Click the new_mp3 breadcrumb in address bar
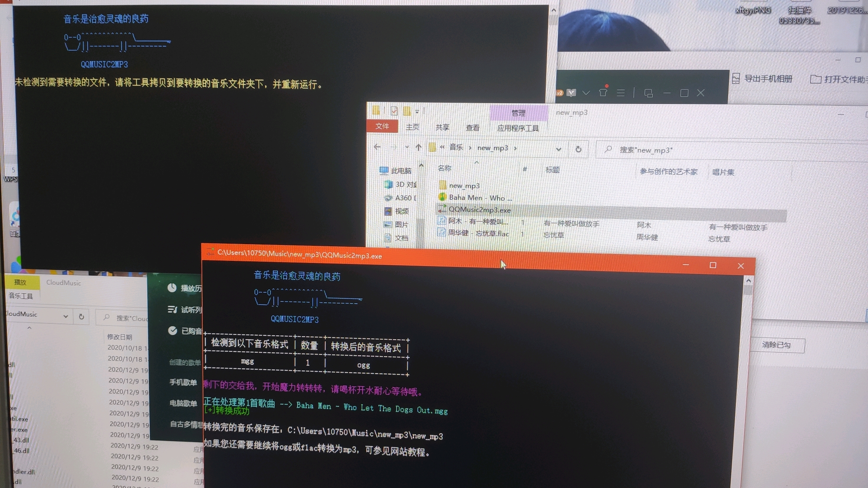This screenshot has width=868, height=488. click(493, 148)
